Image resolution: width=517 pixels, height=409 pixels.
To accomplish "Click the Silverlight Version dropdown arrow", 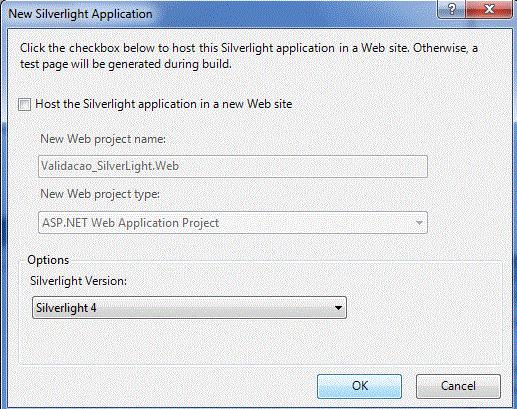I will tap(338, 308).
